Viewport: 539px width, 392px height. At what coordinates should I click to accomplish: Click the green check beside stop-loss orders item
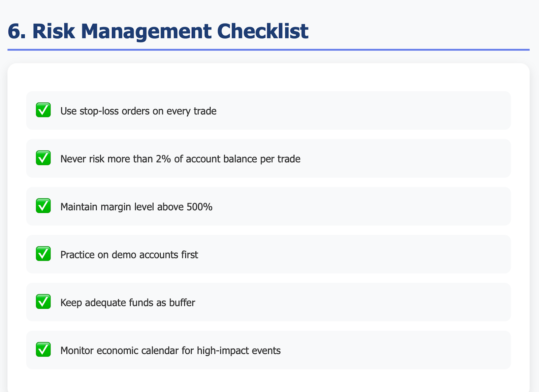pyautogui.click(x=43, y=110)
